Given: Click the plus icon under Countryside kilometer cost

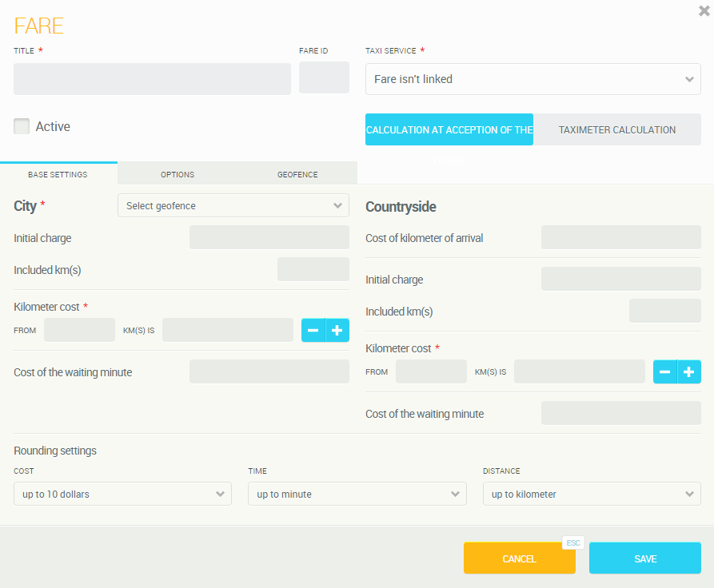Looking at the screenshot, I should tap(689, 372).
